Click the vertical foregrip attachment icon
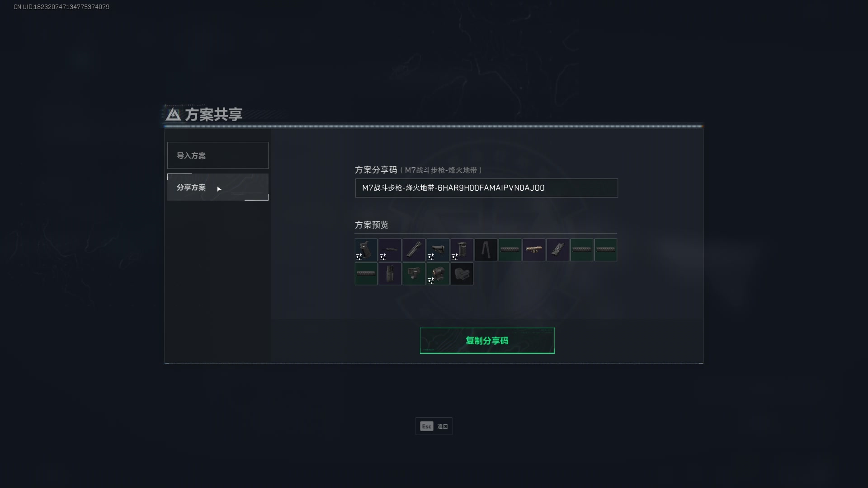This screenshot has width=868, height=488. point(462,250)
